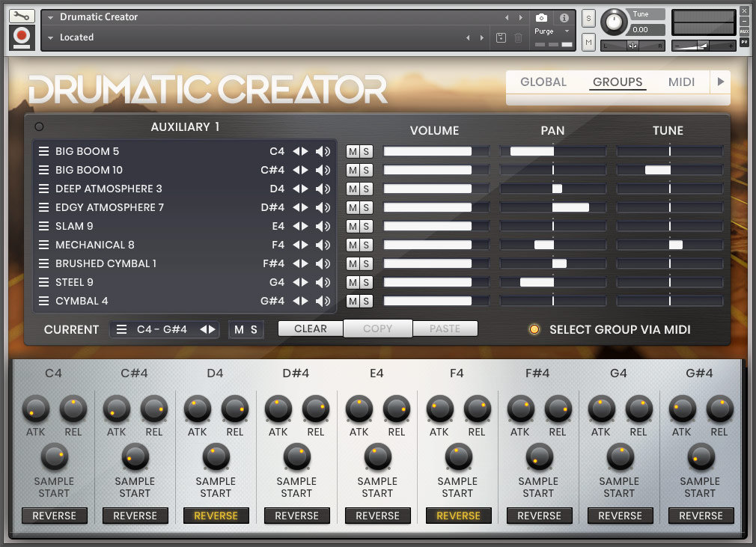Click the wrench edit icon
756x547 pixels.
point(21,16)
